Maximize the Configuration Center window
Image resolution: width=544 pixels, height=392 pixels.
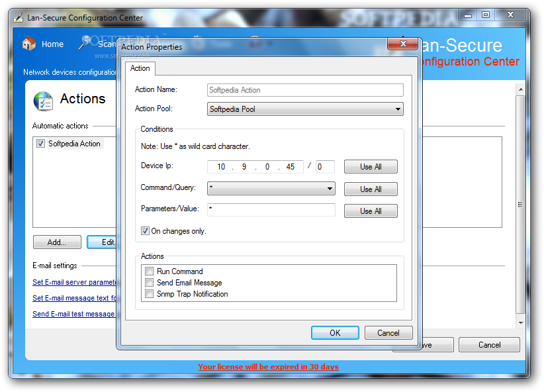486,15
